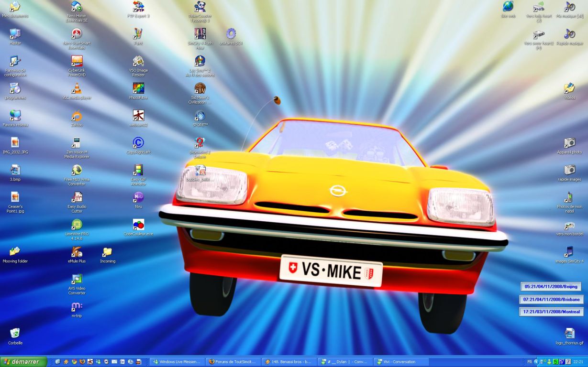This screenshot has width=588, height=367.
Task: Launch CodeCouleur.exe
Action: [x=138, y=225]
